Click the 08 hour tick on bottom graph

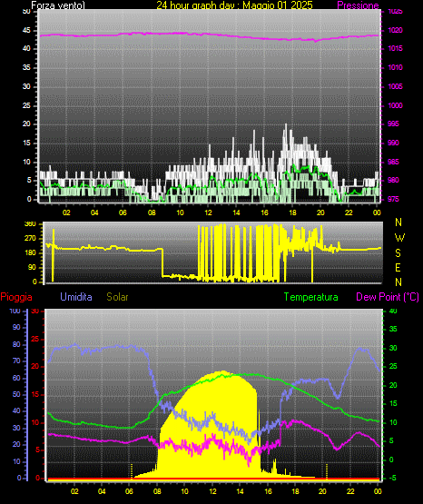pyautogui.click(x=157, y=491)
